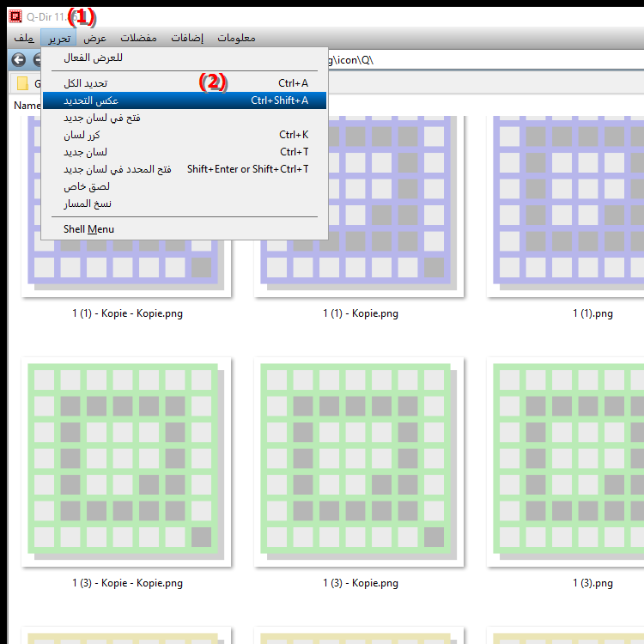Image resolution: width=644 pixels, height=644 pixels.
Task: Open the عرض (View) menu
Action: 94,38
